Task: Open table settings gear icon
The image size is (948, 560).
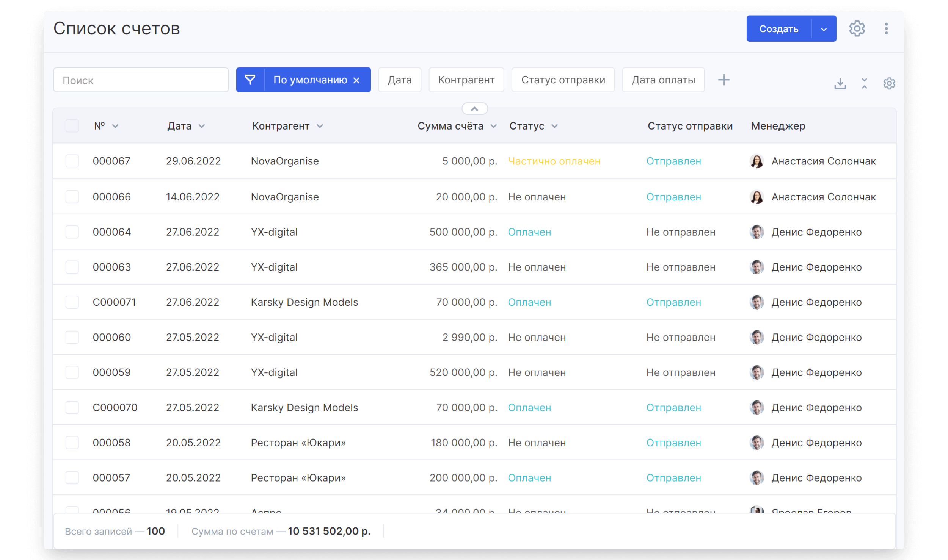Action: tap(889, 83)
